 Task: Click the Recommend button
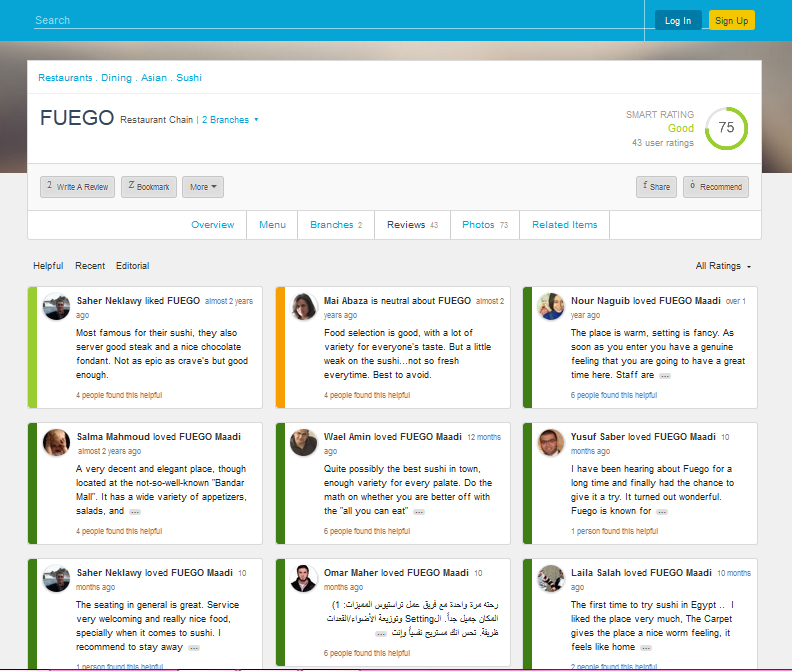(716, 187)
